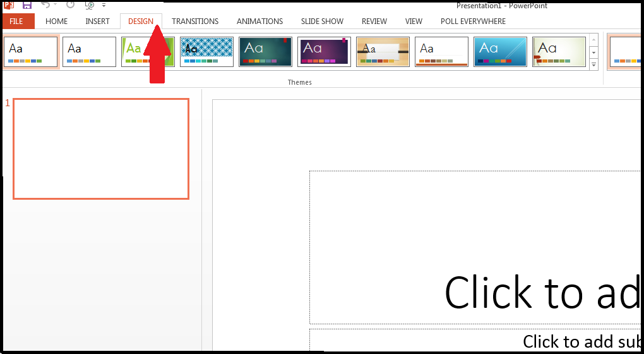Switch to the HOME tab

(56, 21)
